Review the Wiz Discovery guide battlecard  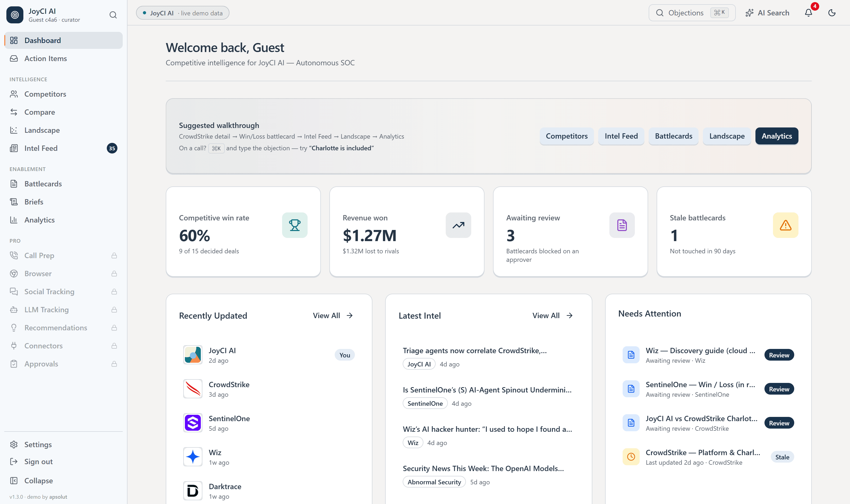779,355
